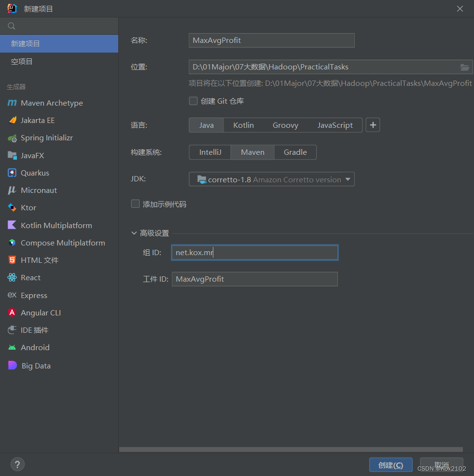474x476 pixels.
Task: Add another language with the plus button
Action: point(373,125)
